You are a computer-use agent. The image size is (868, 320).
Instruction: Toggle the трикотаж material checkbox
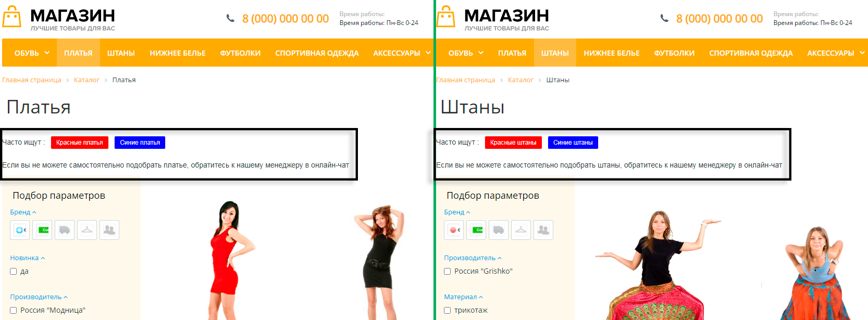coord(447,310)
